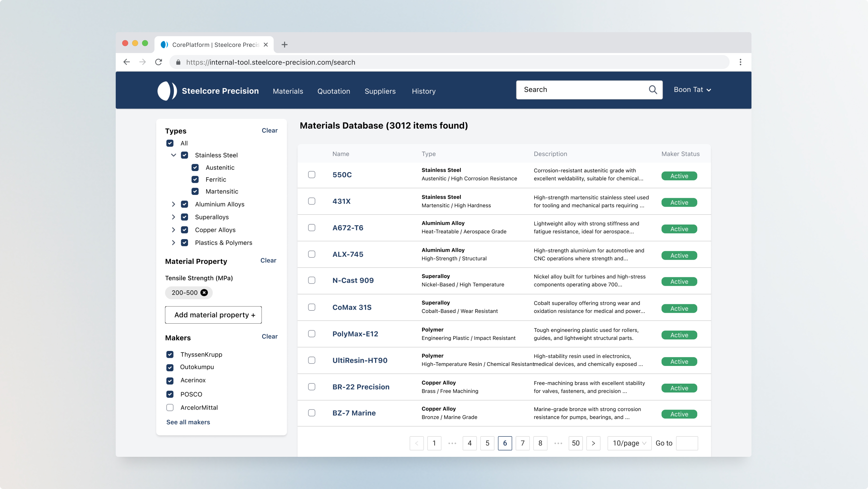Collapse the Stainless Steel type tree
Viewport: 868px width, 489px height.
[173, 155]
